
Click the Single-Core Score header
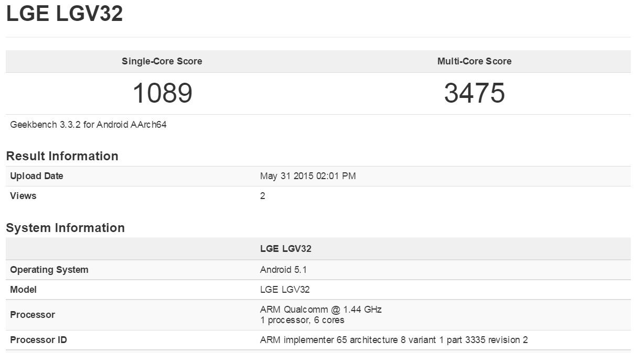[x=162, y=61]
